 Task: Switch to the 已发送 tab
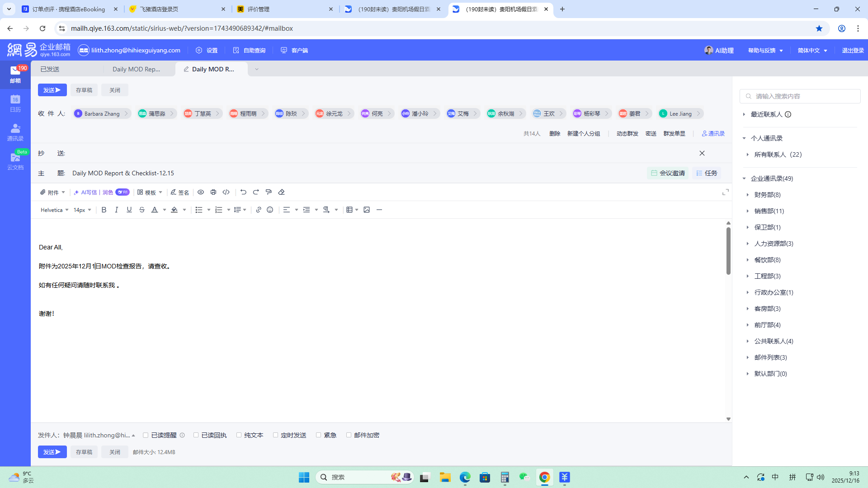[50, 69]
